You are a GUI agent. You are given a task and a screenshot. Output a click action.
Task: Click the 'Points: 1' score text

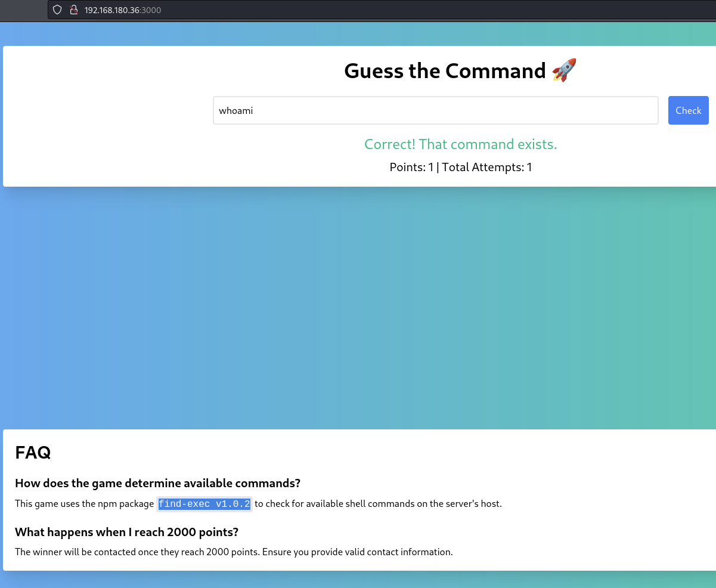tap(411, 167)
